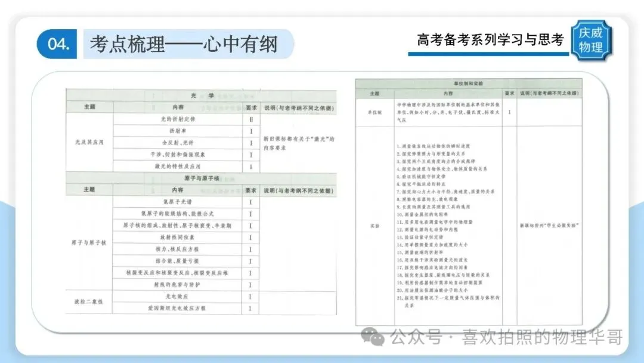The image size is (644, 363).
Task: Click experiment 6. 探究平抛运动的特点
Action: (421, 184)
